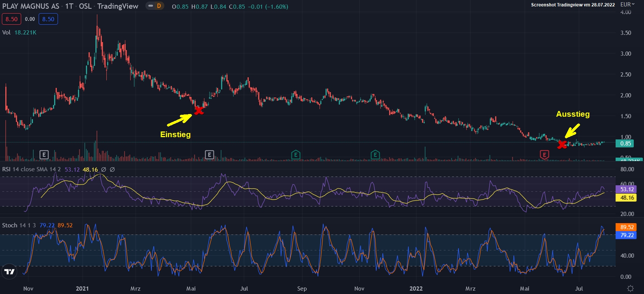Viewport: 644px width, 294px height.
Task: Click the 80.00 RSI scale label
Action: (x=627, y=169)
